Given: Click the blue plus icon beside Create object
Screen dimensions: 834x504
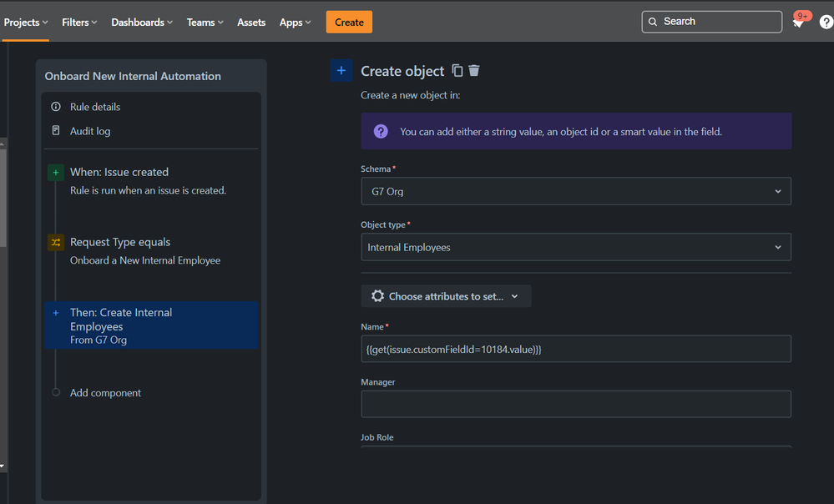Looking at the screenshot, I should (341, 71).
